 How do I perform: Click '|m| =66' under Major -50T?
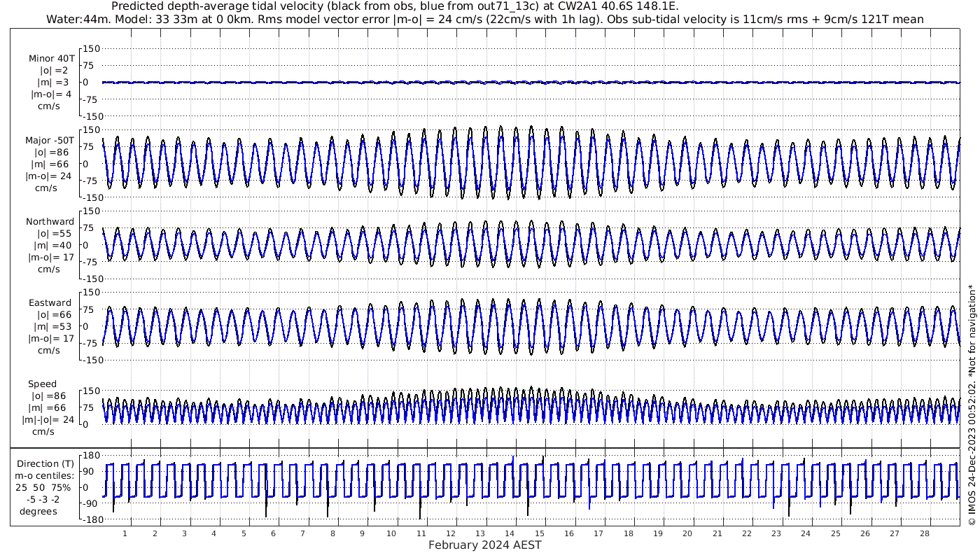click(x=52, y=164)
